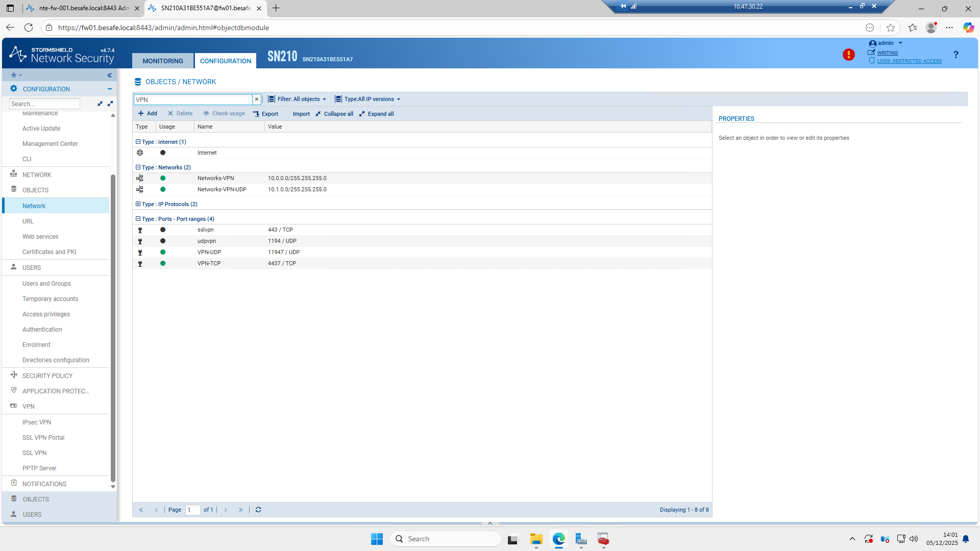The image size is (980, 551).
Task: Click usage indicator dot of VPN-UDP
Action: pos(163,252)
